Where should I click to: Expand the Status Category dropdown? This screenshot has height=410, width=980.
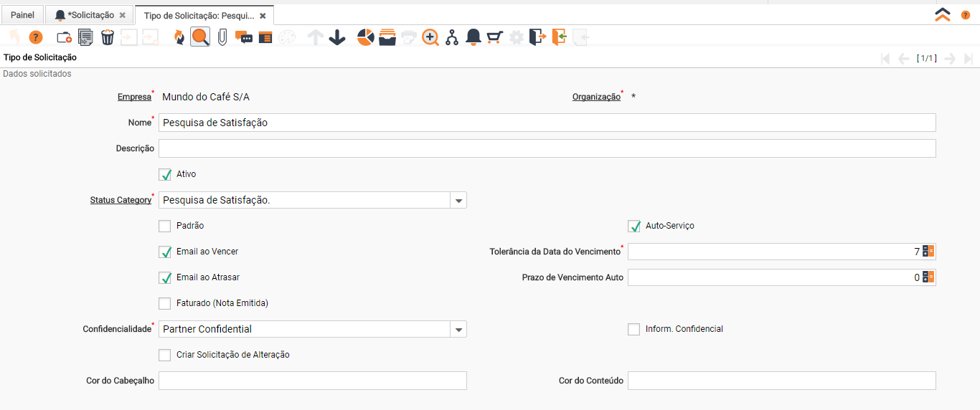pos(458,201)
